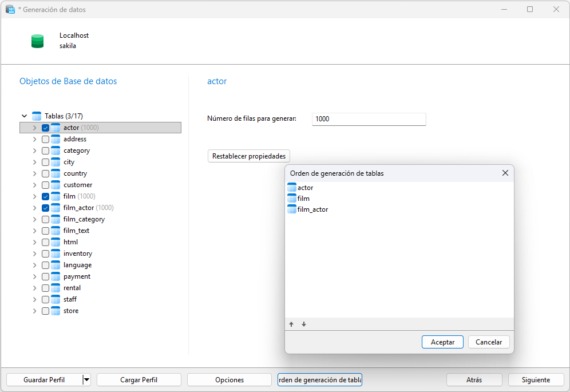The height and width of the screenshot is (392, 570).
Task: Click the film_text table icon
Action: pyautogui.click(x=56, y=231)
